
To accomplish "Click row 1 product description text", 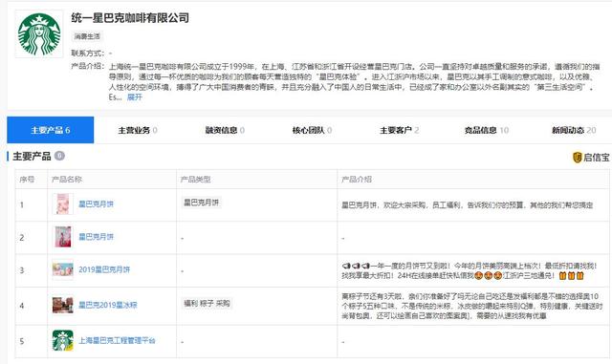I will click(x=468, y=204).
